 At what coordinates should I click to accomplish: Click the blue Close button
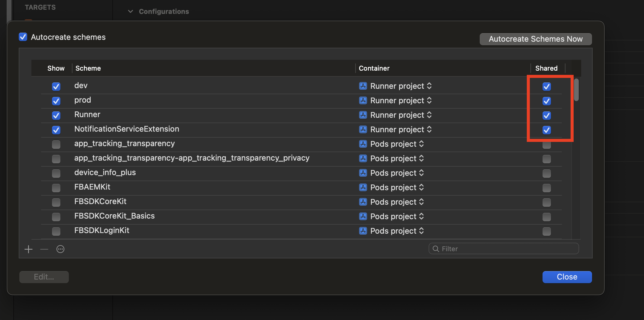pos(567,277)
